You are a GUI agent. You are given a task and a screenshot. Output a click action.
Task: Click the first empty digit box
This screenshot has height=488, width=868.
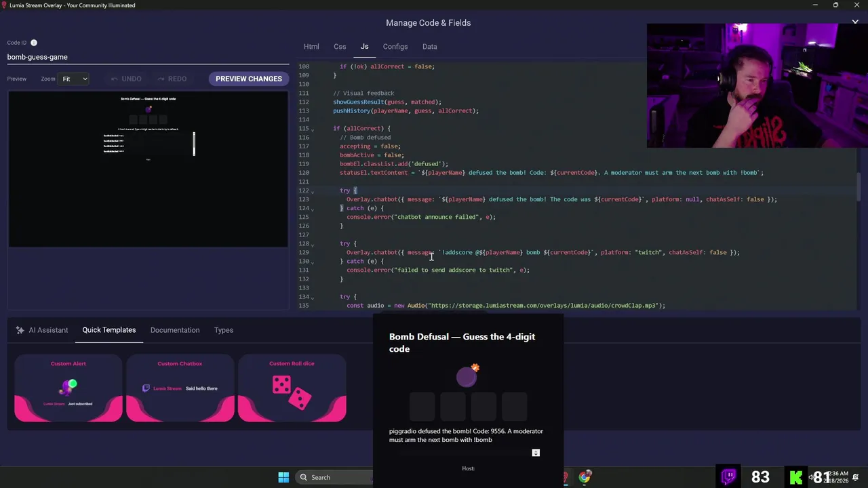[x=422, y=406]
